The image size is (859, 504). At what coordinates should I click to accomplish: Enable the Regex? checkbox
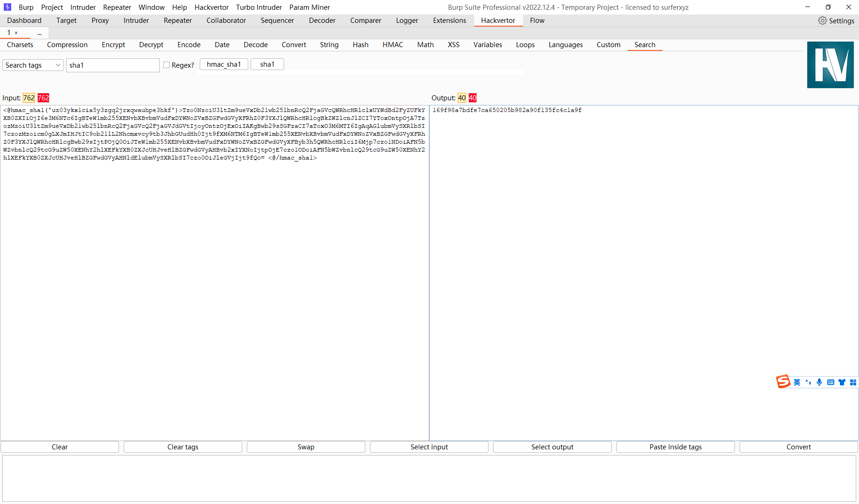[167, 65]
